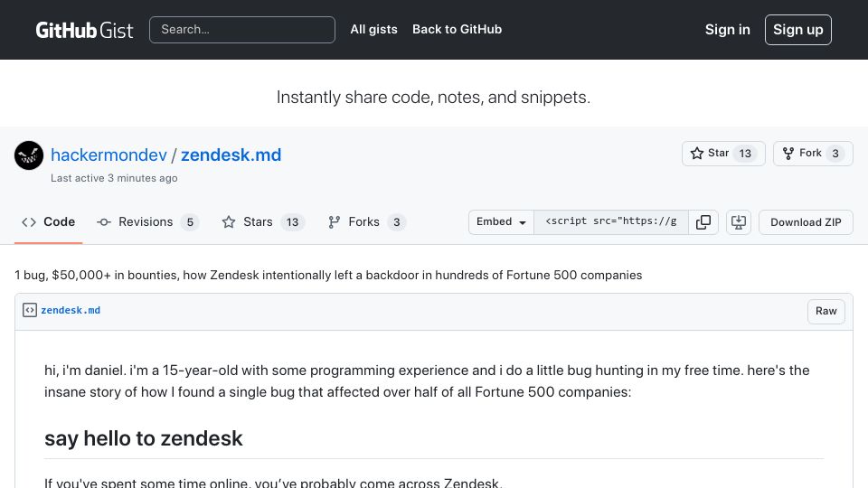Screen dimensions: 868x488
Task: Switch to the Revisions tab
Action: (x=147, y=222)
